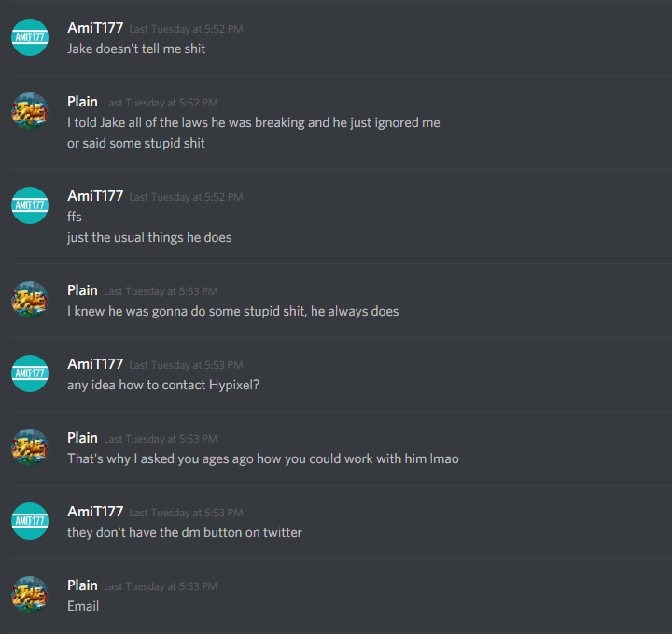This screenshot has height=634, width=672.
Task: Click Plain username above the "Email" message
Action: (82, 585)
